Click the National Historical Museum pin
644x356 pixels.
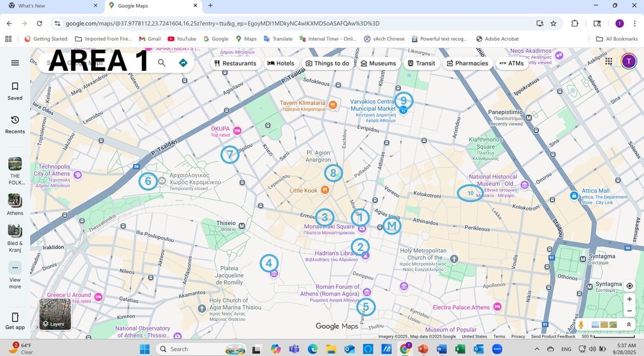coord(525,185)
